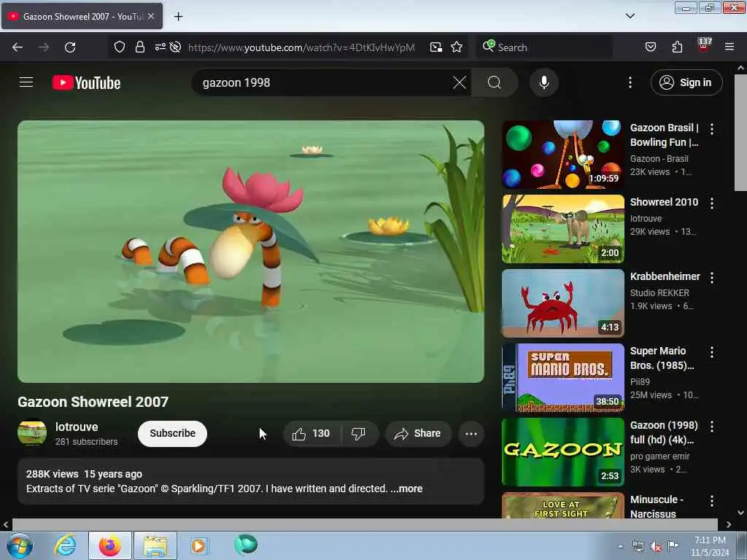The image size is (747, 560).
Task: Open Love at First Sight thumbnail
Action: pyautogui.click(x=563, y=506)
